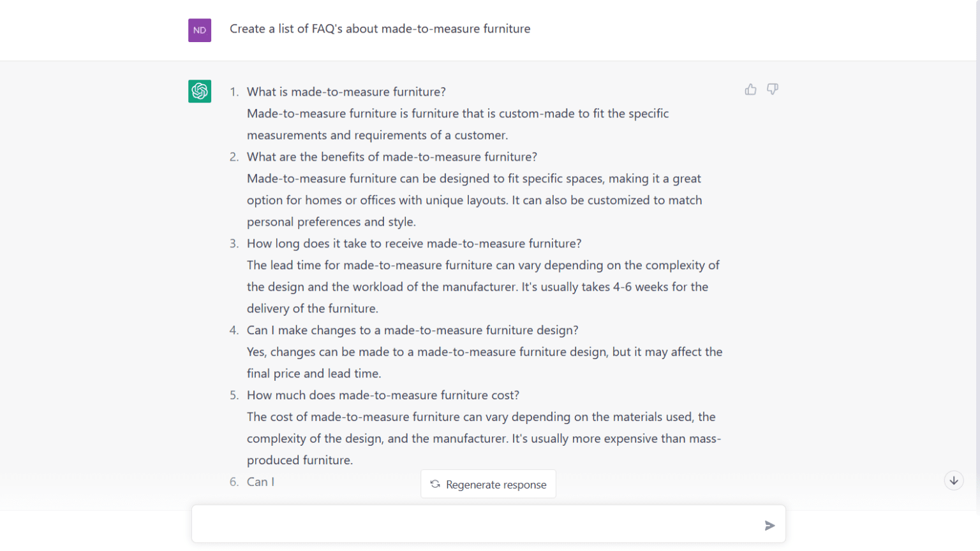Click the question "How much does made-to-measure furniture cost?"
Screen dimensions: 980x551
(x=383, y=395)
